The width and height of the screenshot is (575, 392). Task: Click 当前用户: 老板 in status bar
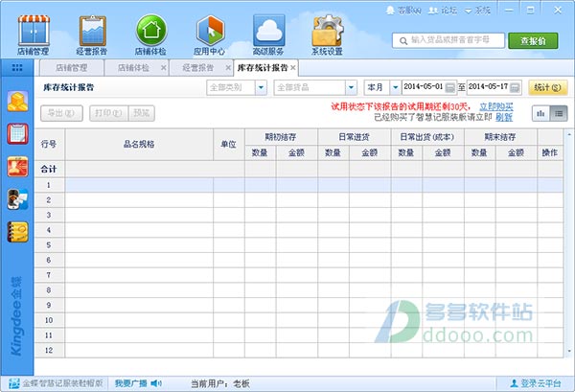point(220,383)
